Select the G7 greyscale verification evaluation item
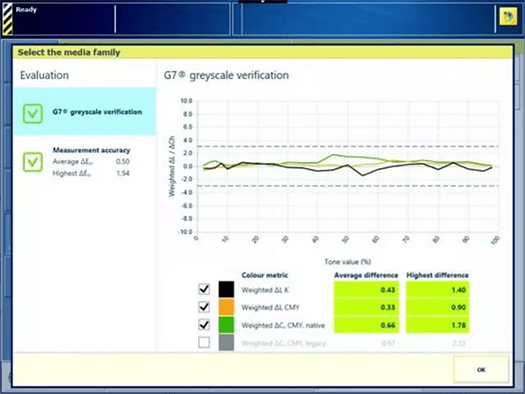This screenshot has width=525, height=394. [85, 111]
